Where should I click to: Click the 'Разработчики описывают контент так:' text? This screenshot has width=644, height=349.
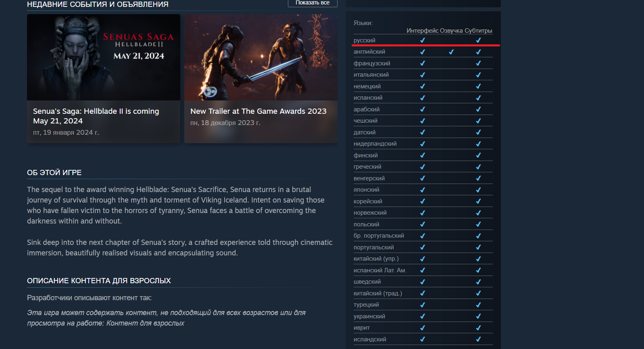pos(90,298)
